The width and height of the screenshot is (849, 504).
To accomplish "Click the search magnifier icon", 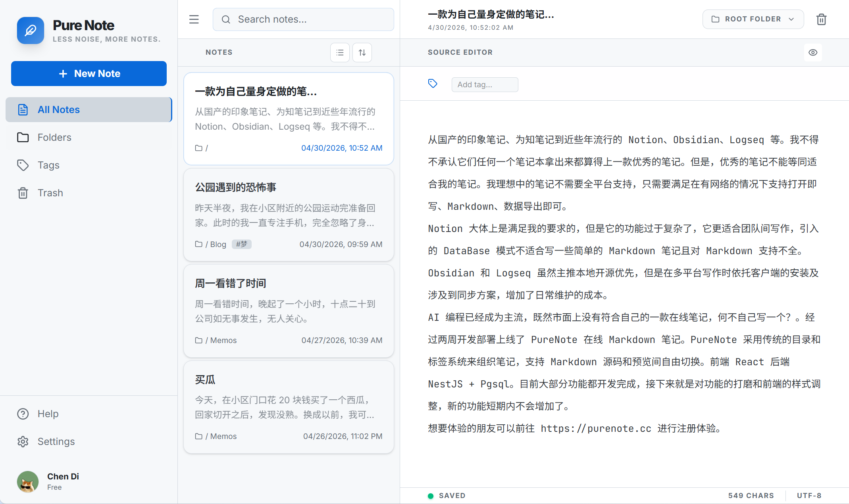I will pyautogui.click(x=226, y=19).
